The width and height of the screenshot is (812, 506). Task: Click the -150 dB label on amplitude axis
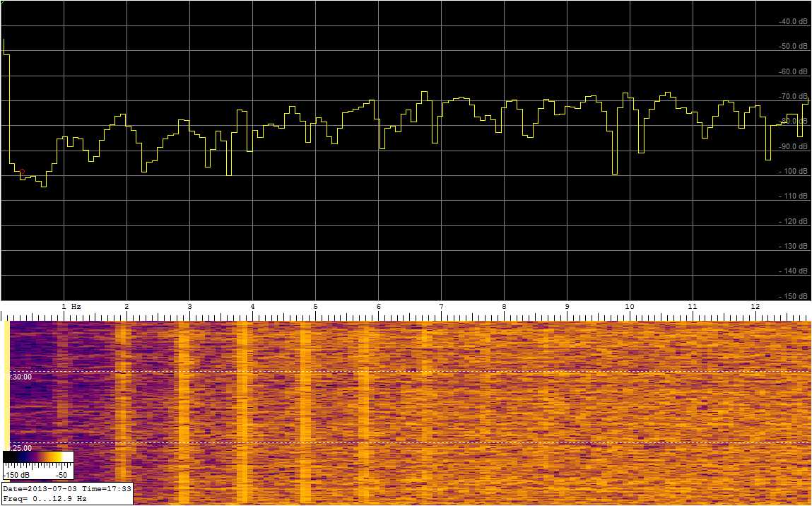[x=794, y=296]
